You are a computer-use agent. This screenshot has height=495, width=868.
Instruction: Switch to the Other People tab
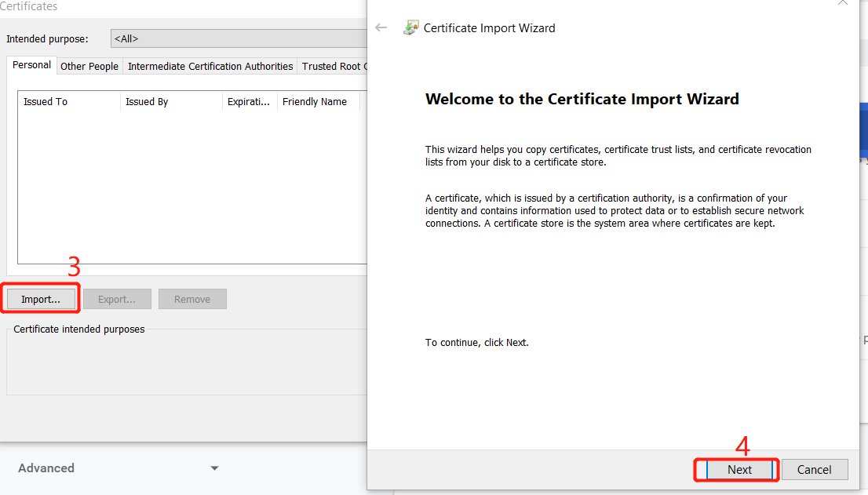pos(89,66)
